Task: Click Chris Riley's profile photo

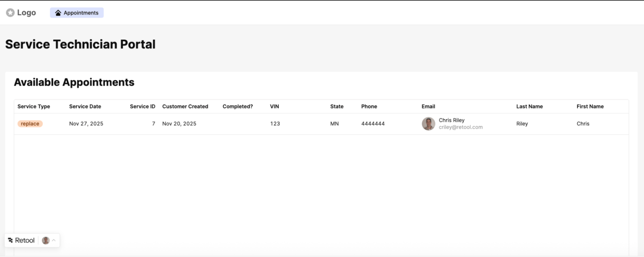Action: [428, 124]
